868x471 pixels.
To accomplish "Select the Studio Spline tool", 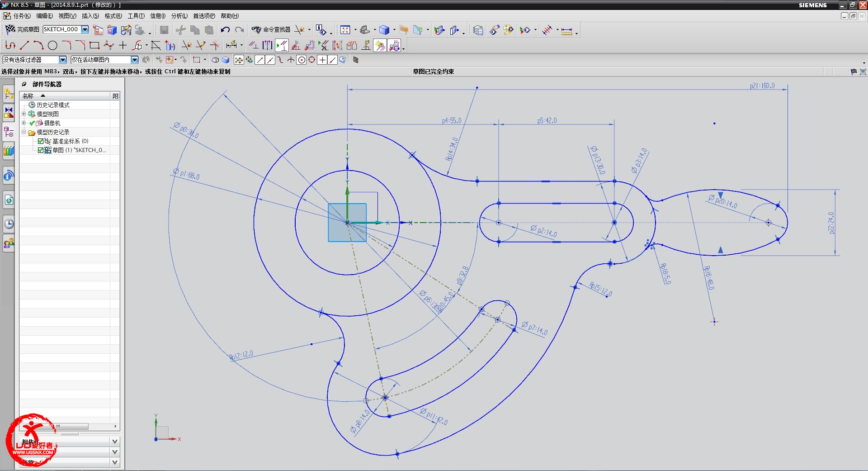I will pos(108,45).
